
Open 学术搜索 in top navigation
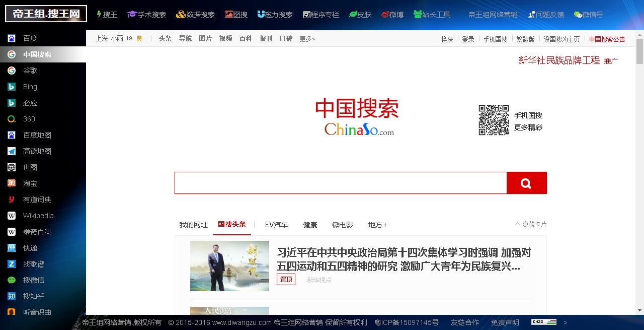147,15
